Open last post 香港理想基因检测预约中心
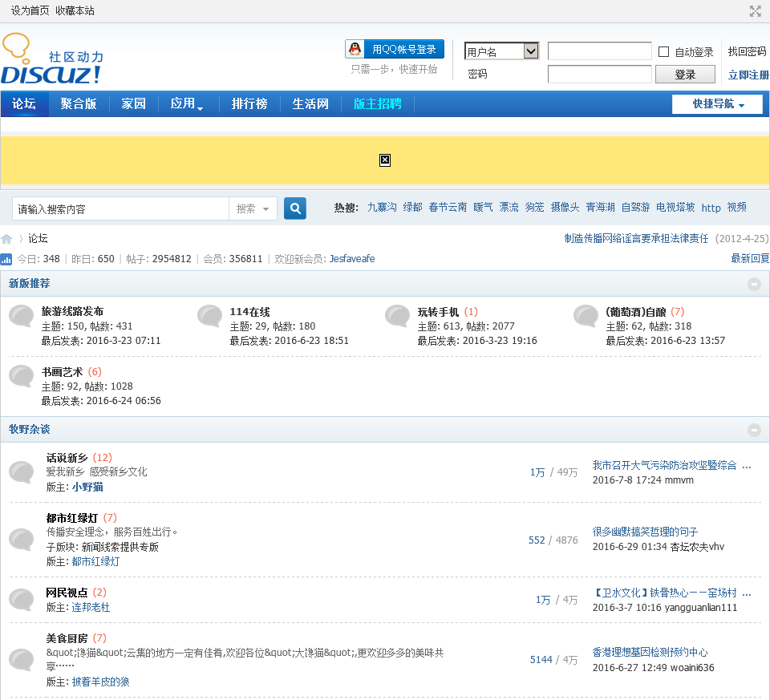770x700 pixels. tap(650, 653)
